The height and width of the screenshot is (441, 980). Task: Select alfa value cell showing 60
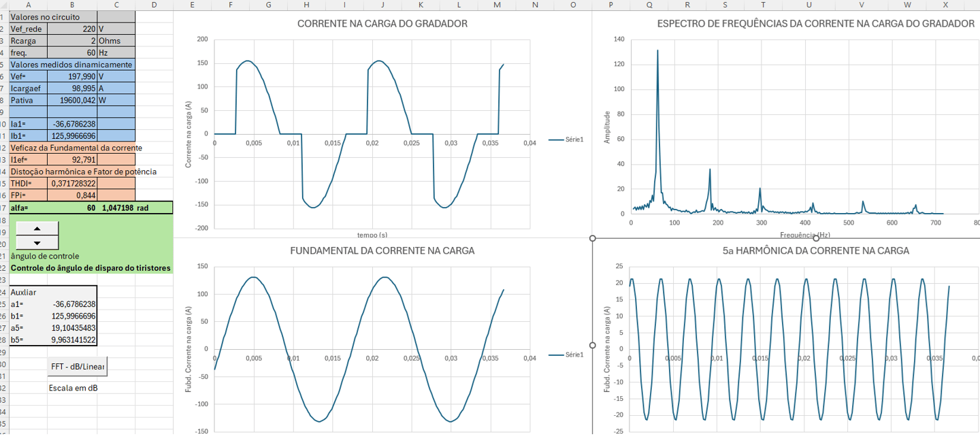[x=72, y=207]
